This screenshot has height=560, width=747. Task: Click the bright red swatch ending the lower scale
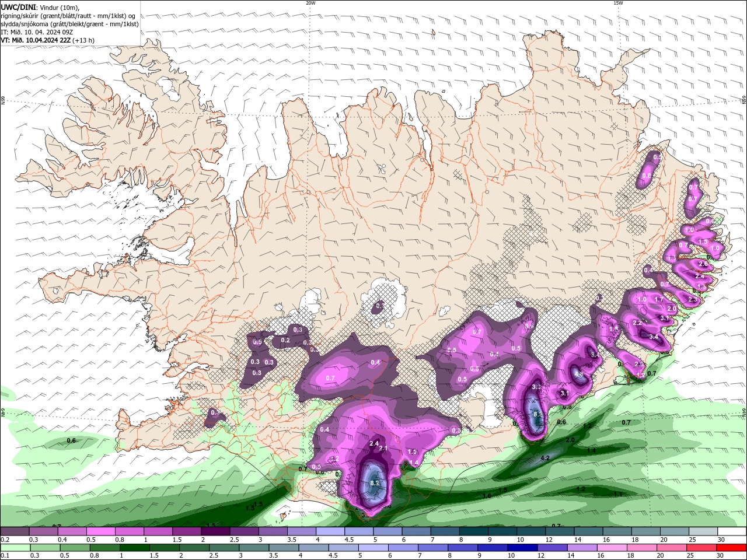click(x=731, y=548)
